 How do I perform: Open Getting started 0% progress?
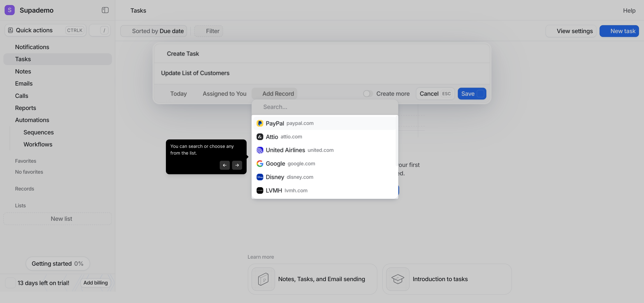(x=57, y=264)
